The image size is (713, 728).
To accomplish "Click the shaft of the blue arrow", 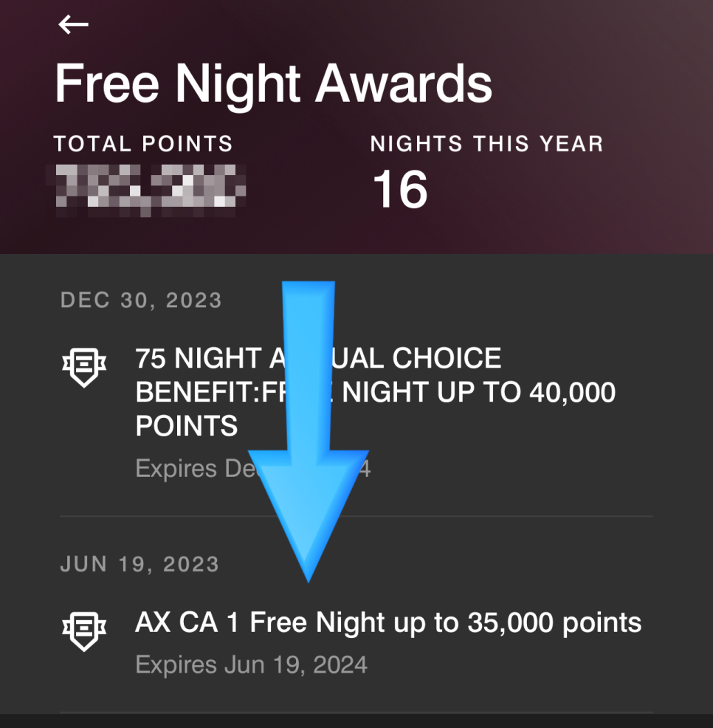I will (x=309, y=367).
